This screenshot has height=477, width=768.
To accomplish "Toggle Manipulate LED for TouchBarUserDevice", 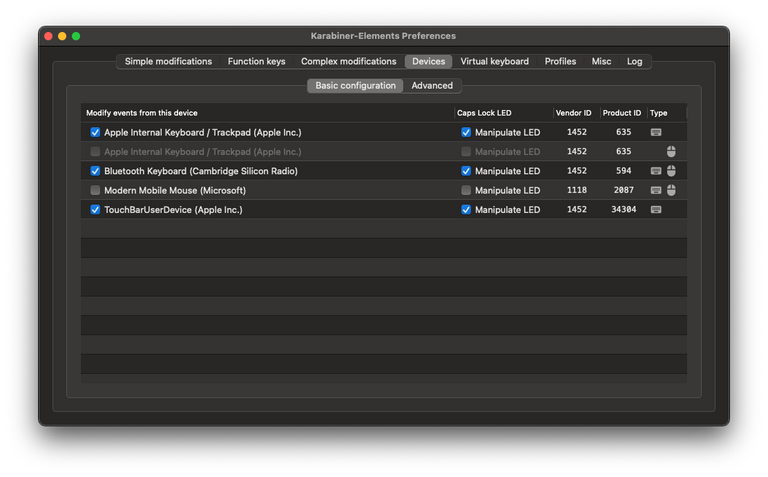I will (x=466, y=210).
